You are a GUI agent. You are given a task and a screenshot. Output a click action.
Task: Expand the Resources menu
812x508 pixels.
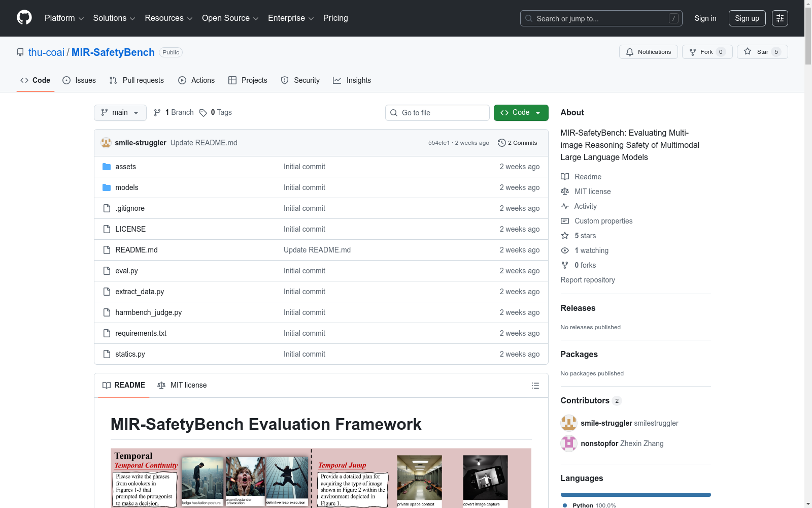pos(168,18)
